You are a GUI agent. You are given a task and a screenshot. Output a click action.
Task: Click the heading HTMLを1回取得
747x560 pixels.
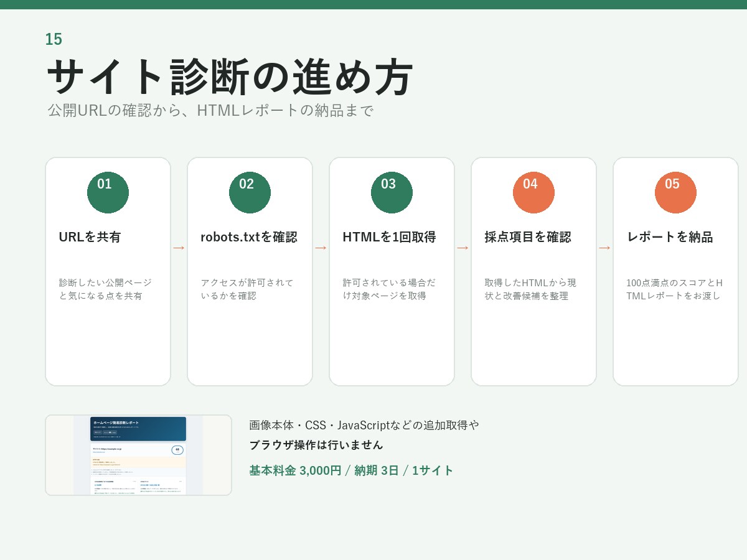[389, 237]
